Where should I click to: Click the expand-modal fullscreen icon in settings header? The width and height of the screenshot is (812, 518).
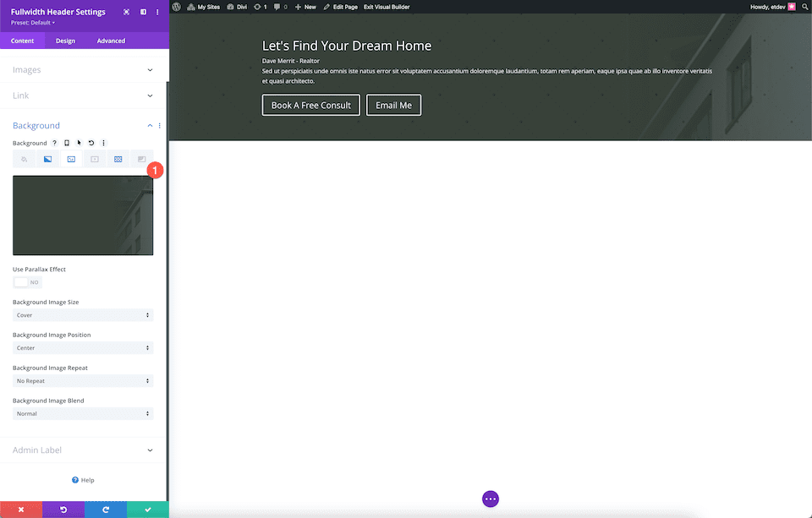(126, 12)
